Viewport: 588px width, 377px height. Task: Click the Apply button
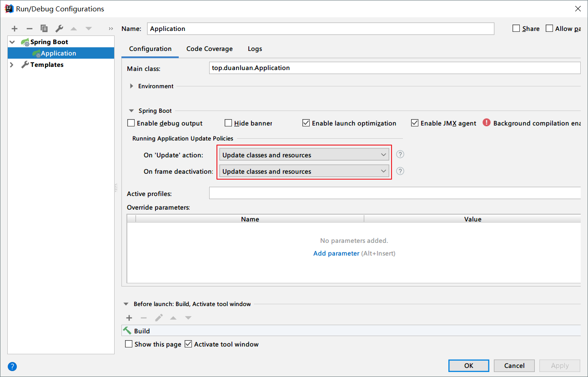560,366
